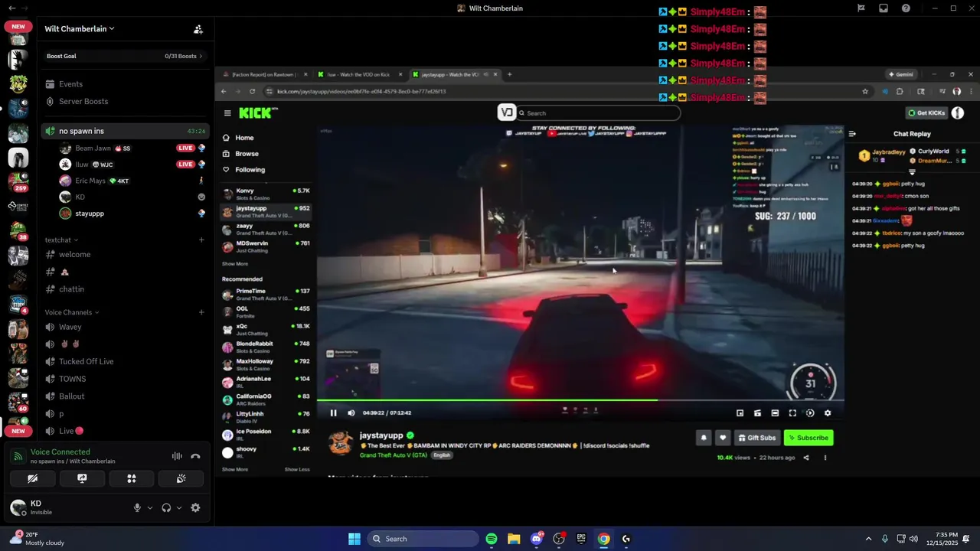Click invite members icon beside server name
Screen dimensions: 980x551
coord(198,29)
